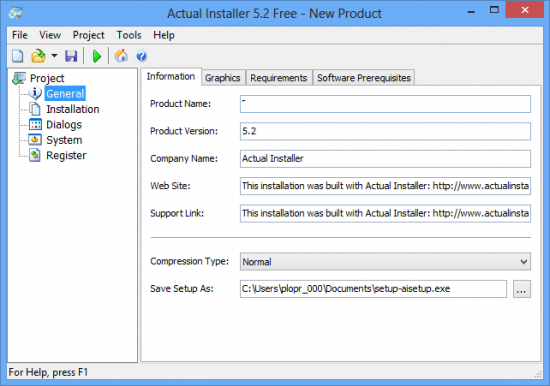The height and width of the screenshot is (386, 550).
Task: Click the 'For Help, press F1' status text
Action: pos(48,372)
